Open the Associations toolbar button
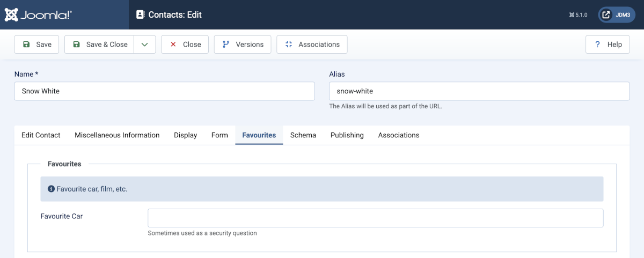This screenshot has width=644, height=258. [x=312, y=45]
